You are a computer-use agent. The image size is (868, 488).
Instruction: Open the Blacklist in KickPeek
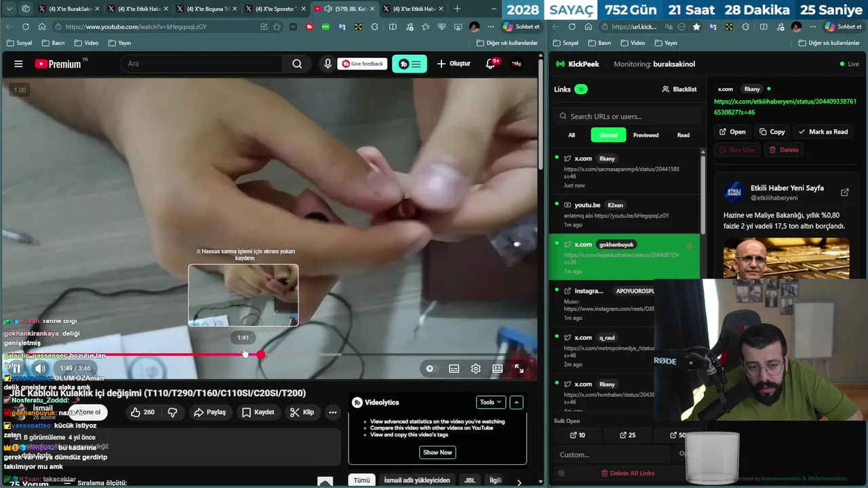pyautogui.click(x=679, y=89)
